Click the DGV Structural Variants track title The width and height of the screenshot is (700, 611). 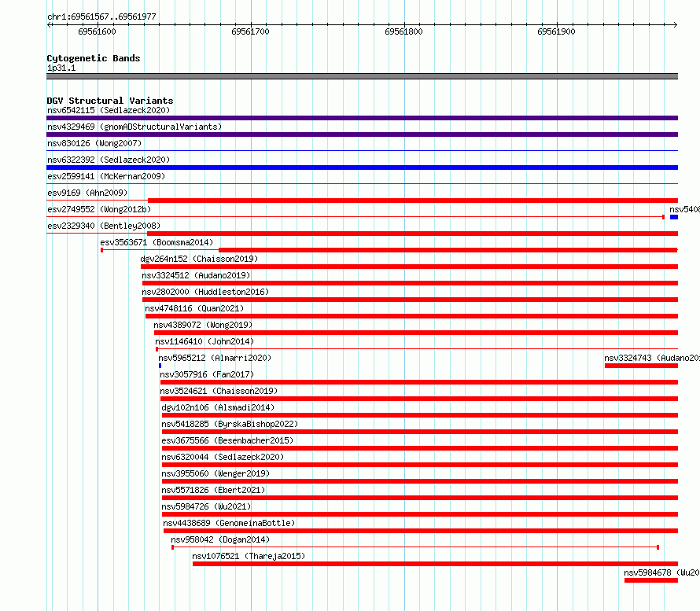point(110,101)
